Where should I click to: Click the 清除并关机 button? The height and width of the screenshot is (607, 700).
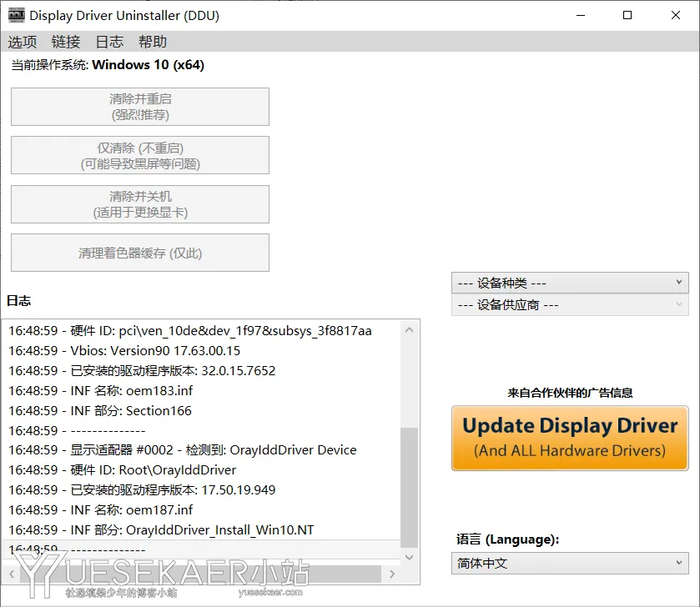point(140,204)
